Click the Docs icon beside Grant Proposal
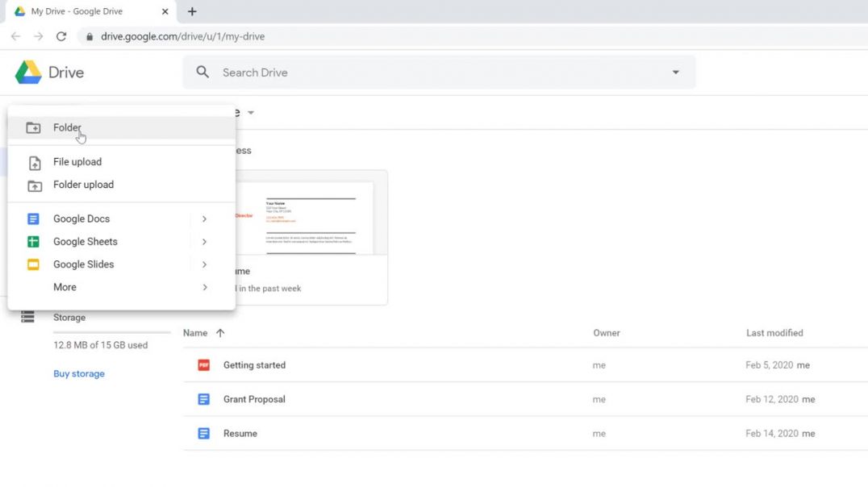Screen dimensions: 868x487 [x=204, y=399]
